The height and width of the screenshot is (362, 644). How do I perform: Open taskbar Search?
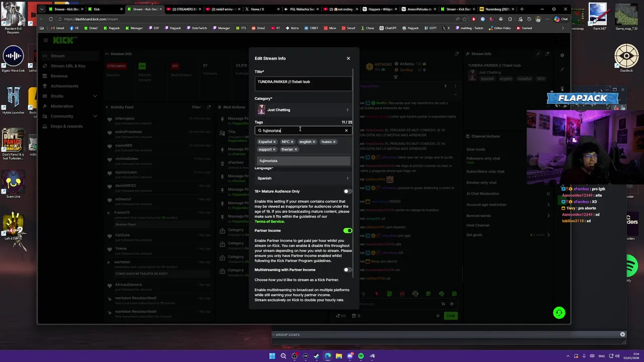[x=283, y=356]
